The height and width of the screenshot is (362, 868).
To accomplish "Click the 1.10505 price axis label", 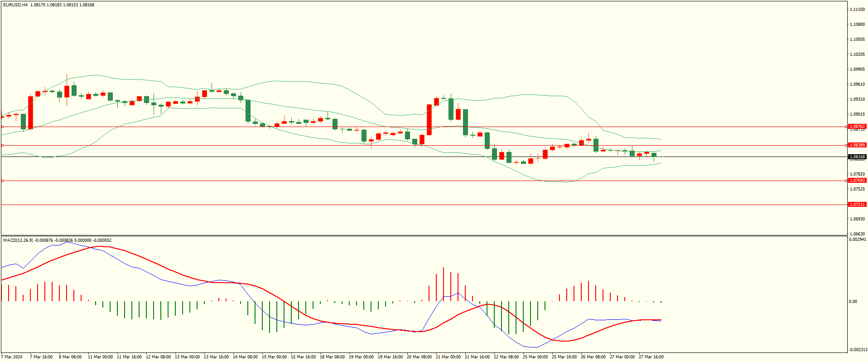I will pos(857,39).
